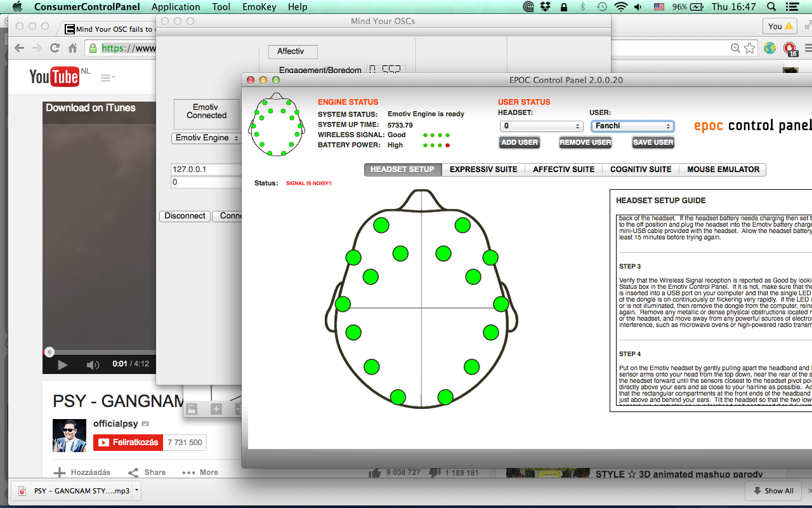The width and height of the screenshot is (812, 508).
Task: Go forward in the Chrome browser
Action: tap(37, 48)
